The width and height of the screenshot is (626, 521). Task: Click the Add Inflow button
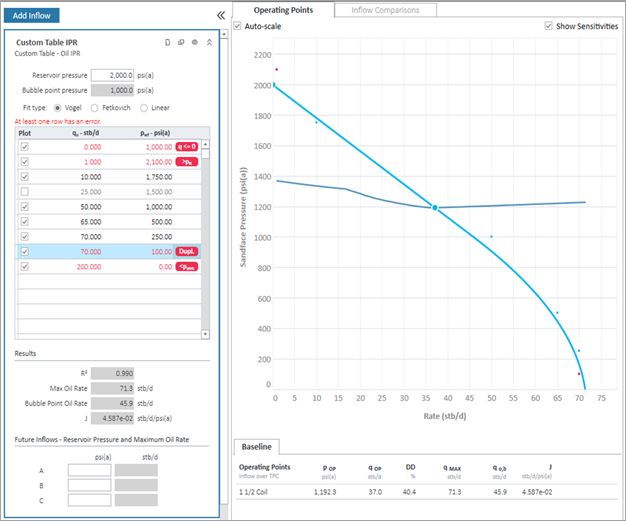click(32, 16)
